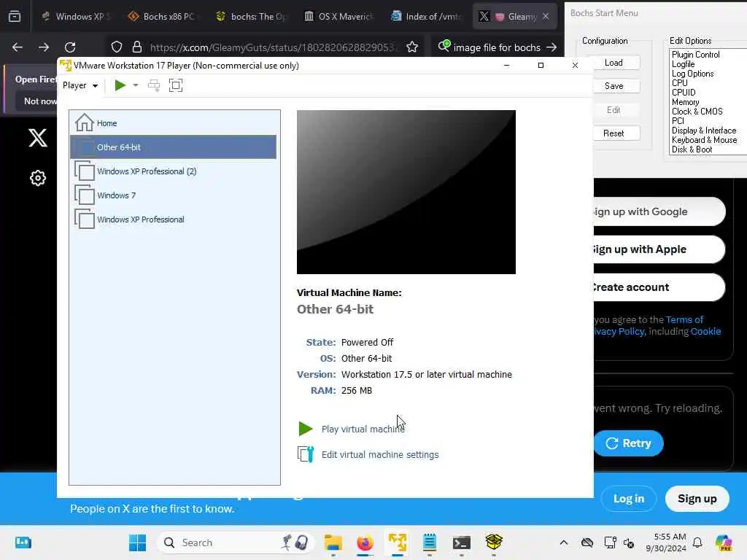Viewport: 747px width, 560px height.
Task: Switch to Index of /vmt browser tab
Action: [426, 16]
